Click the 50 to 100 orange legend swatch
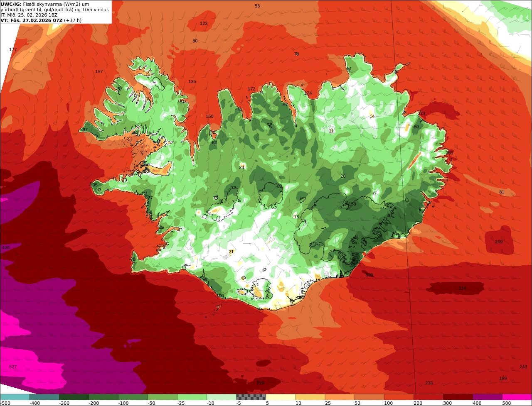The height and width of the screenshot is (406, 532). tap(369, 397)
